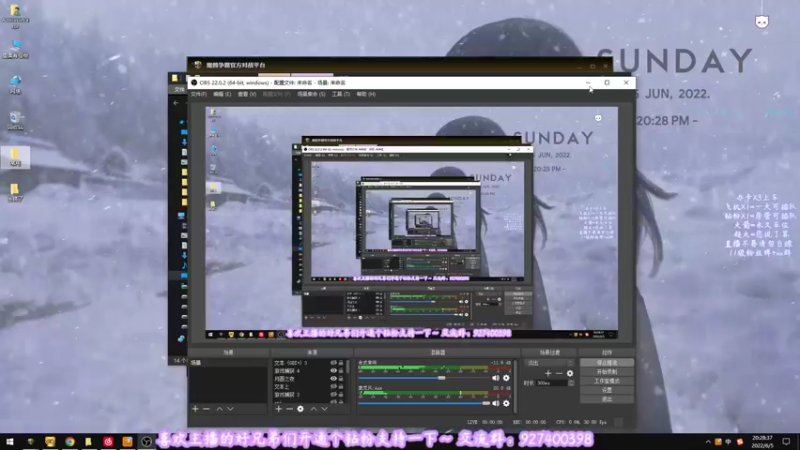Toggle visibility of 文本 (GDI+) 3 source

[x=333, y=363]
